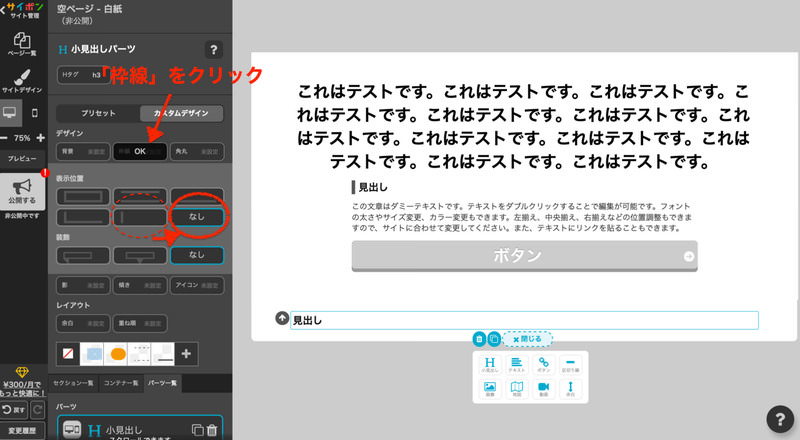Select left-tail speech bubble decoration

(83, 255)
